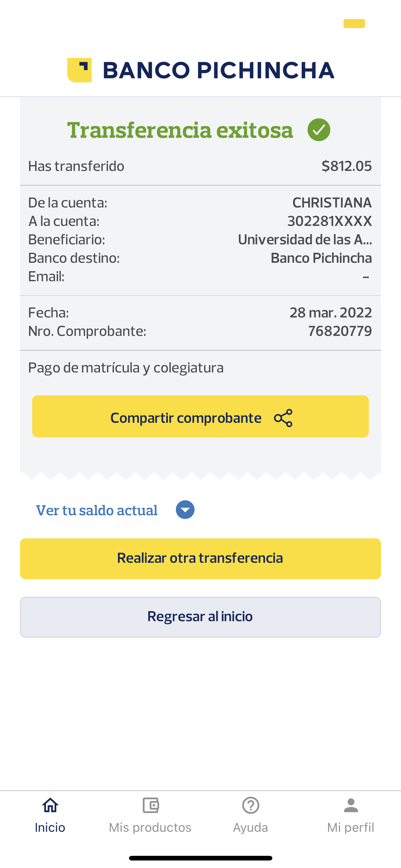Screen dimensions: 401x868
Task: Select the Inicio tab label
Action: (x=50, y=827)
